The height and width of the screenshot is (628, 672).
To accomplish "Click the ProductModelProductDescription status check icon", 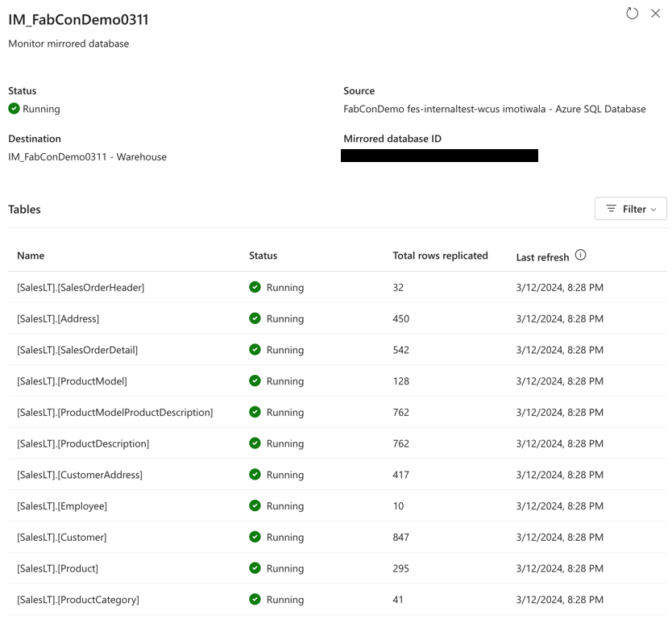I will coord(255,412).
